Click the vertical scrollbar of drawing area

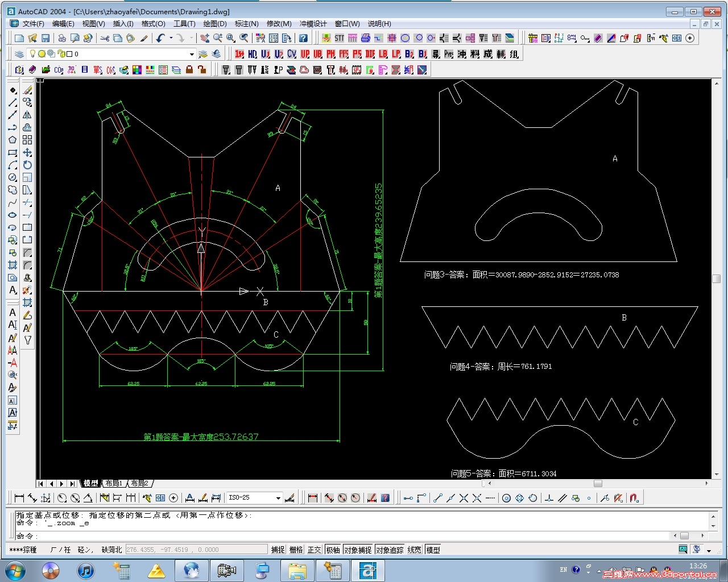(x=716, y=278)
